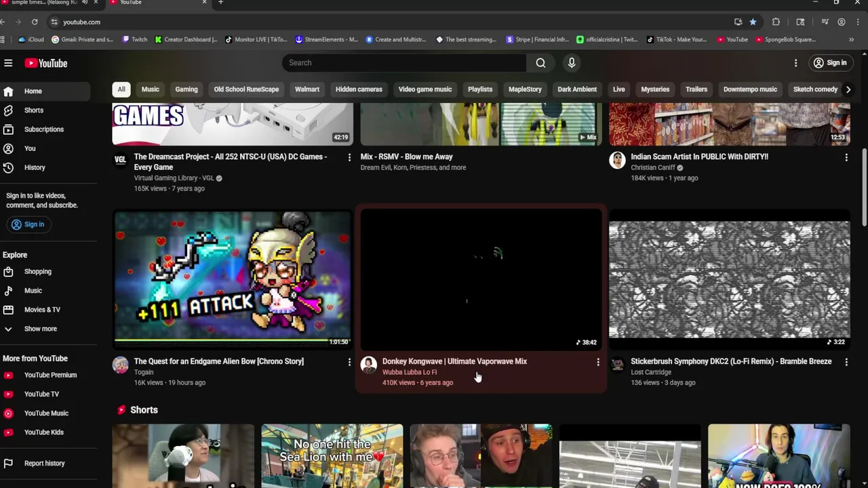Screen dimensions: 868x488
Task: Select the Walmart filter chip
Action: (x=307, y=89)
